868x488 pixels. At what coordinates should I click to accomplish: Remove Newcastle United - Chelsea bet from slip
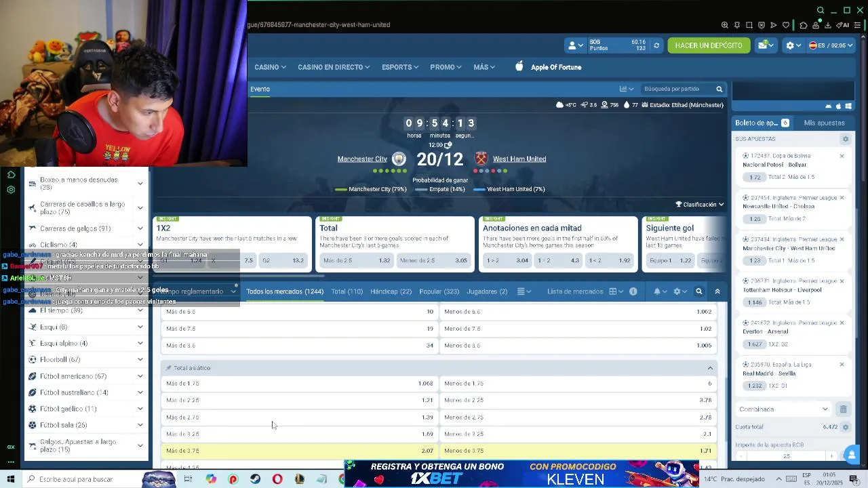842,198
